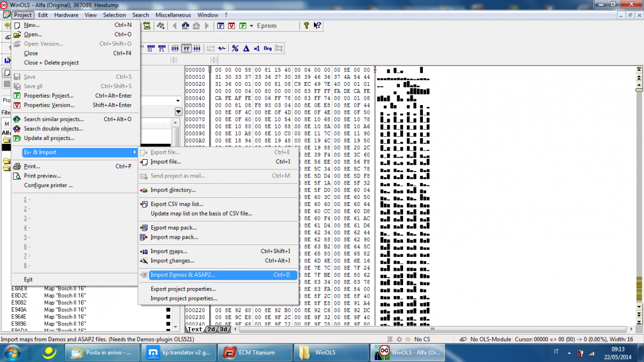This screenshot has height=362, width=644.
Task: Open the Miscellaneous menu
Action: click(173, 15)
